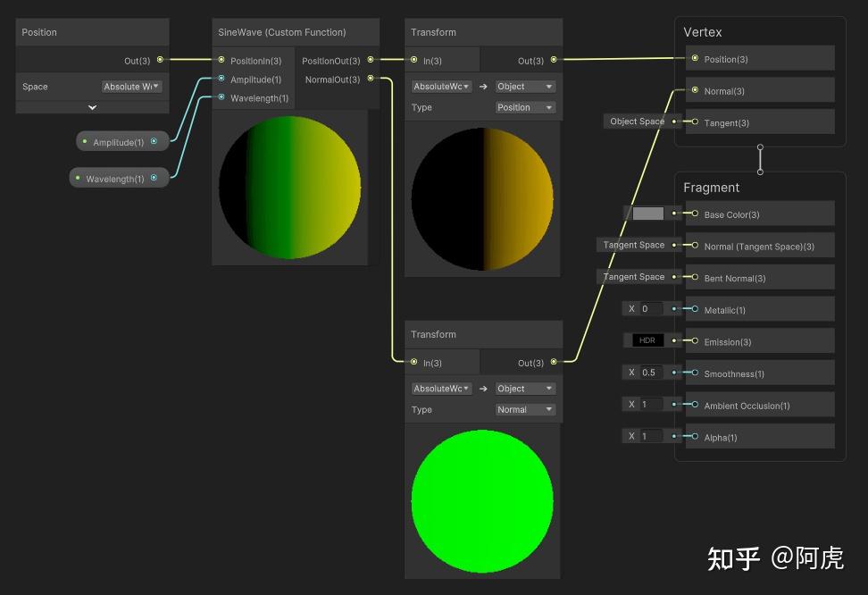Viewport: 868px width, 595px height.
Task: Open the Type dropdown set to Normal
Action: coord(524,409)
